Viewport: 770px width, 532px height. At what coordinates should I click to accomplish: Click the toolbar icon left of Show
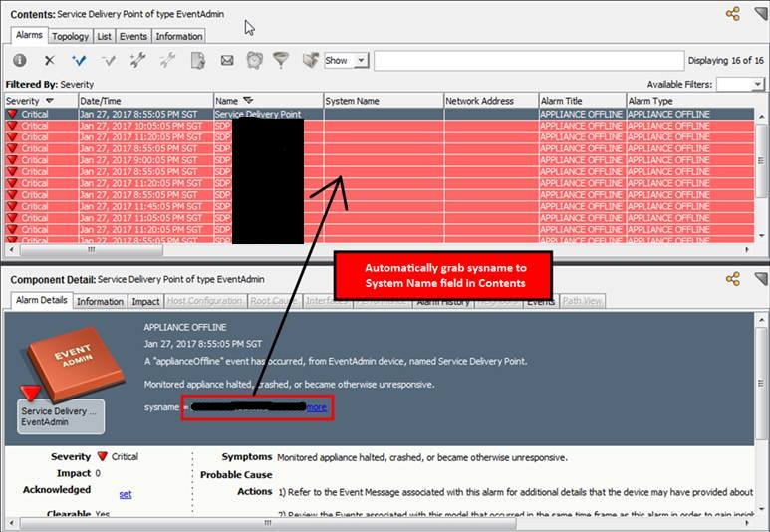tap(311, 60)
